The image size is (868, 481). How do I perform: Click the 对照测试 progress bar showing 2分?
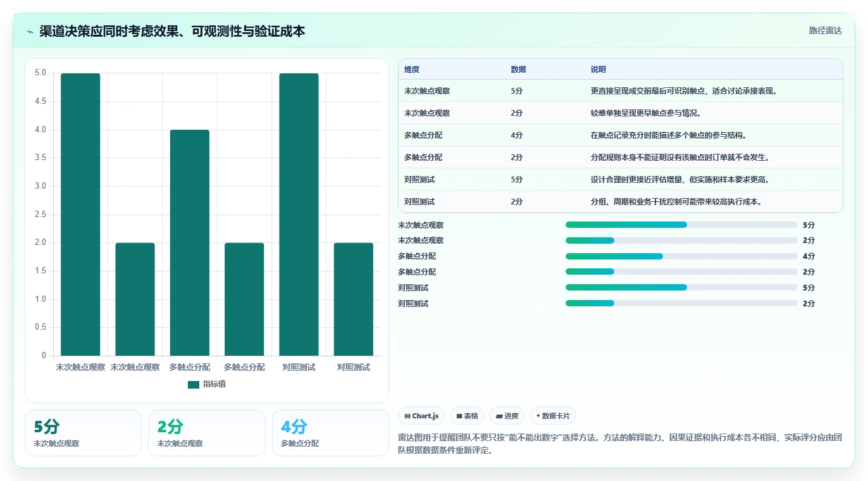click(x=681, y=303)
